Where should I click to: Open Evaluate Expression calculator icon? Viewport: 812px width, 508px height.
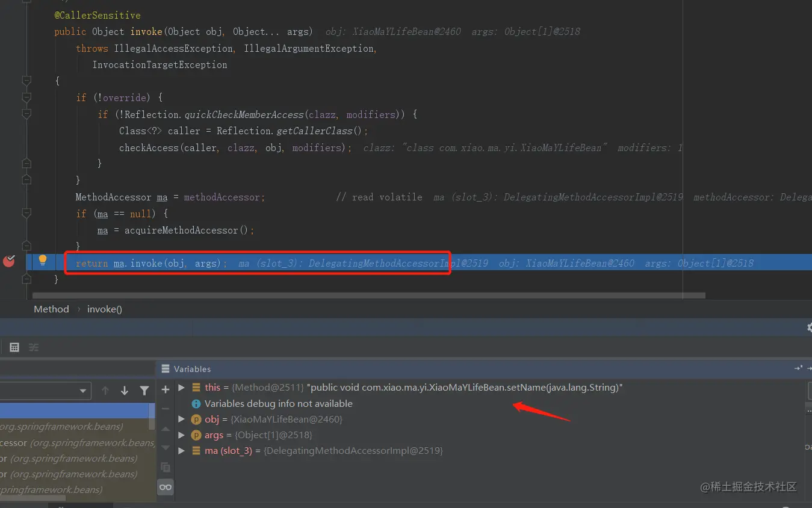(14, 347)
